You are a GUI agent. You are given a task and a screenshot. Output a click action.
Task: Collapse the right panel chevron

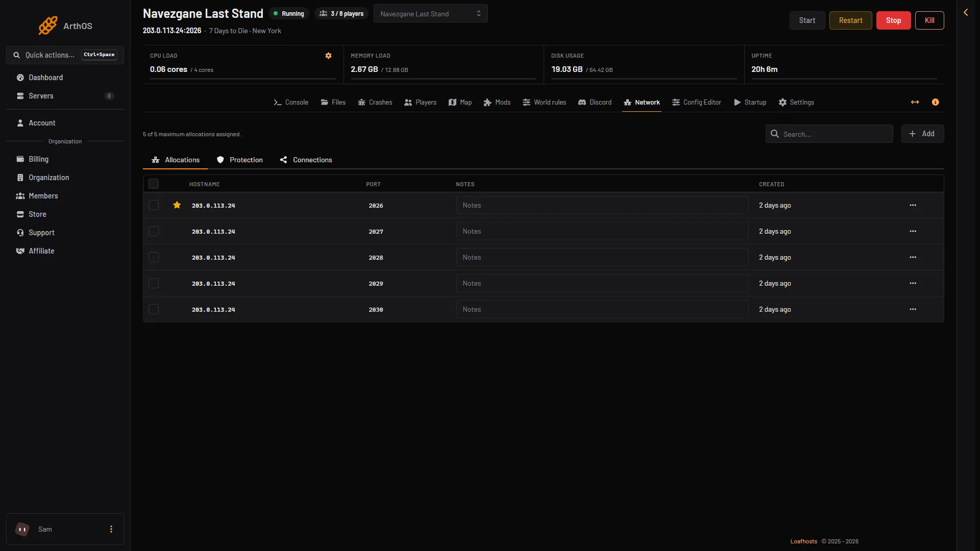pyautogui.click(x=966, y=12)
